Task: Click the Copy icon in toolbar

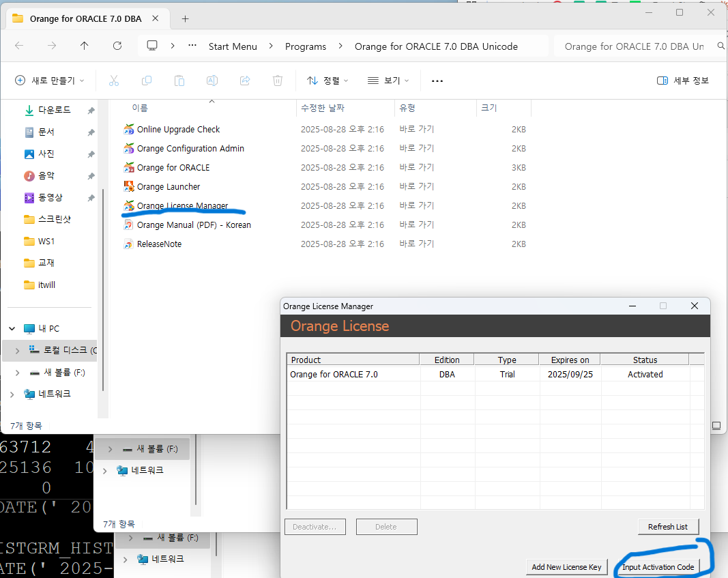Action: coord(146,81)
